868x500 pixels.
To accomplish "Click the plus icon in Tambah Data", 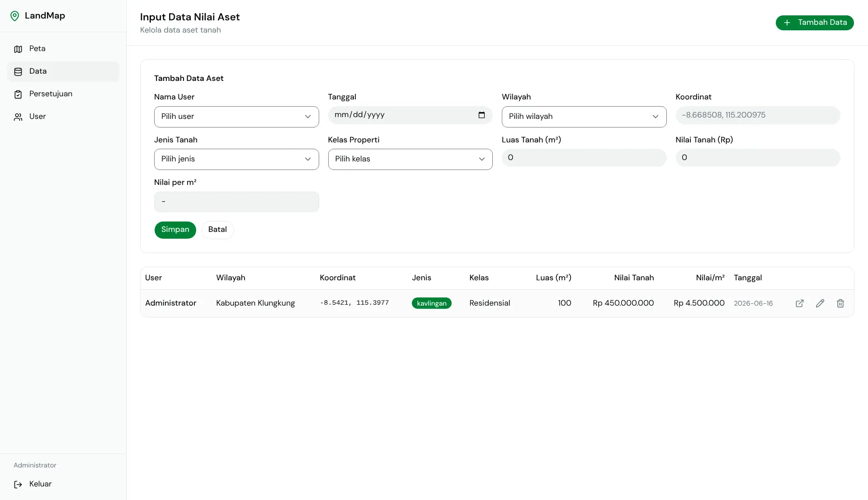I will (787, 23).
